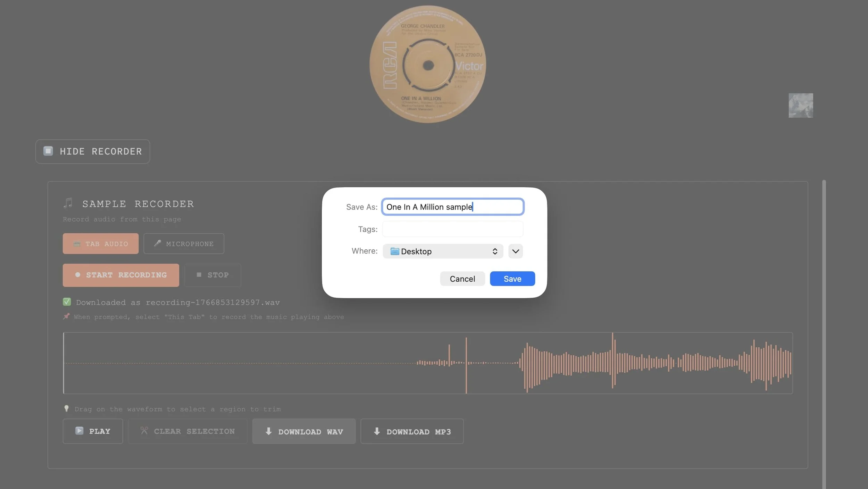Click the Tags input field
This screenshot has height=489, width=868.
click(452, 229)
